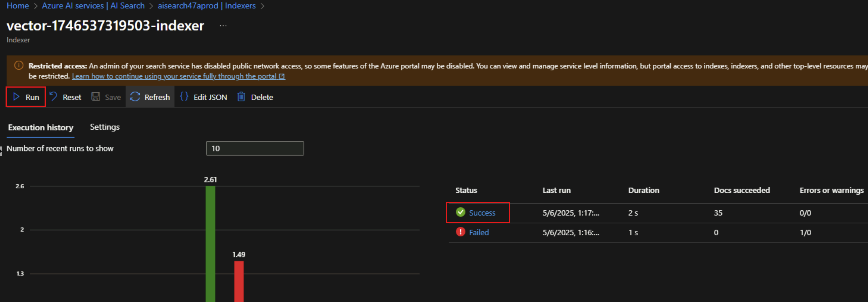This screenshot has height=302, width=868.
Task: Click the Reset undo arrow icon
Action: (53, 97)
